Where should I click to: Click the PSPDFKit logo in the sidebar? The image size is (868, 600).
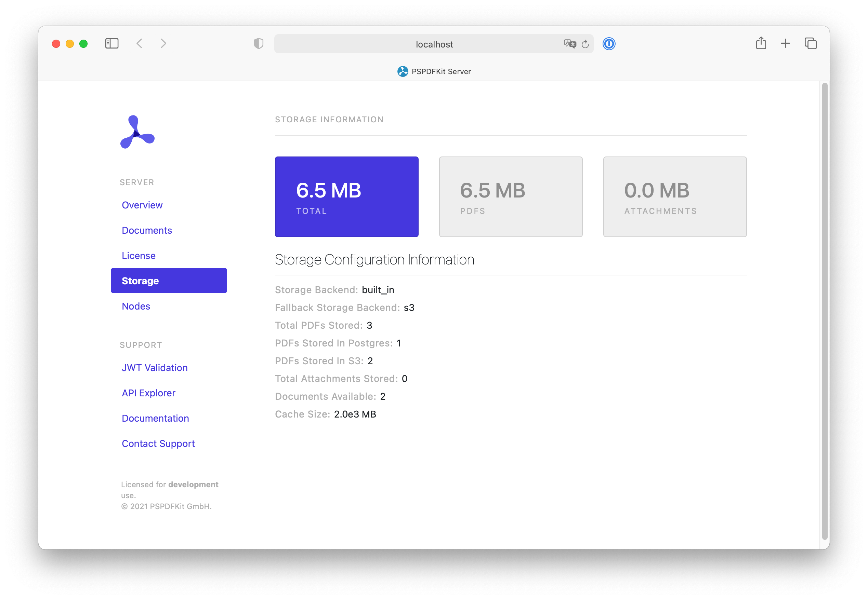tap(137, 132)
